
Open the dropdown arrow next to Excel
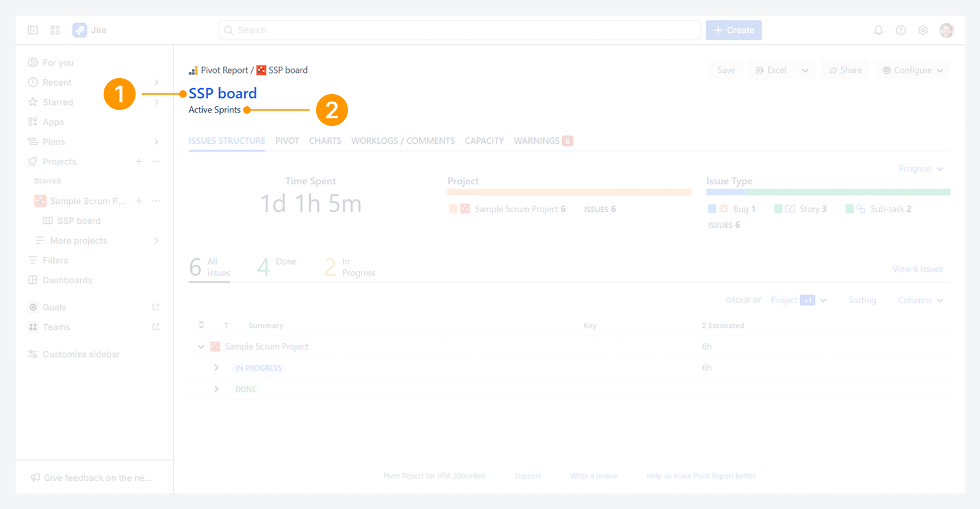click(x=805, y=70)
